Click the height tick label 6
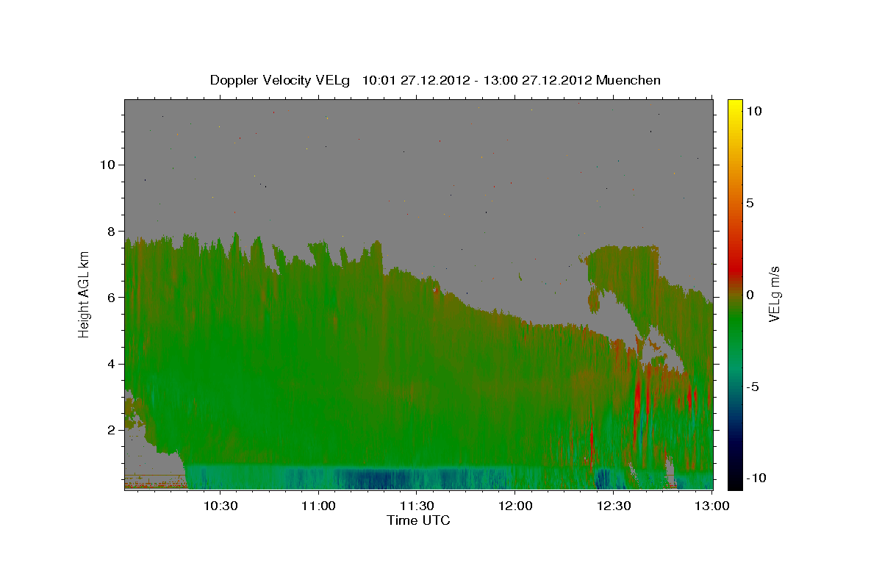882x588 pixels. (x=113, y=297)
